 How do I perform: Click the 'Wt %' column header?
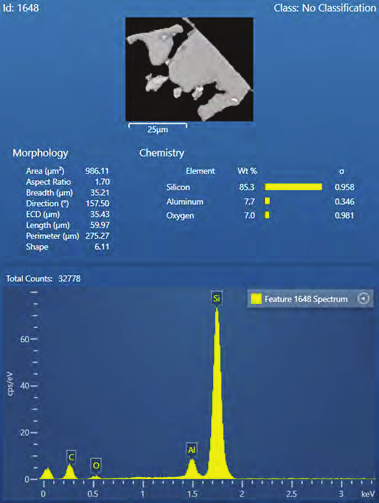[x=247, y=171]
